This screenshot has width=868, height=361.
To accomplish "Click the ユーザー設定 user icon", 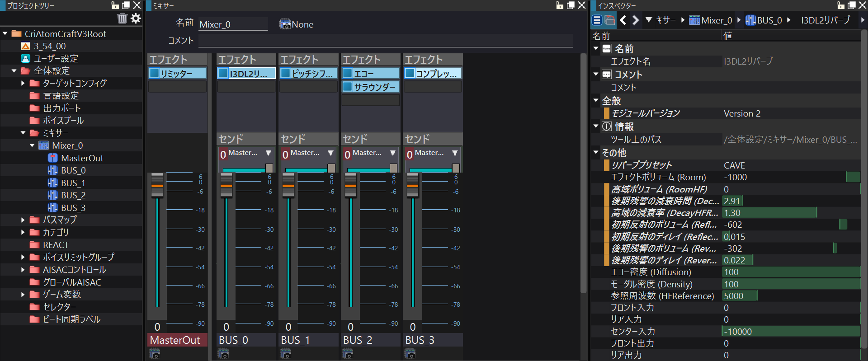I will coord(26,58).
